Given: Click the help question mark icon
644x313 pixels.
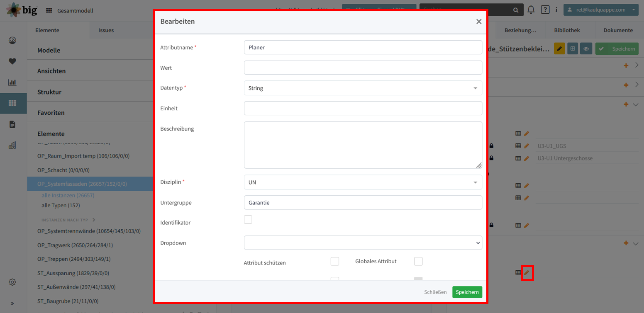Looking at the screenshot, I should click(x=545, y=10).
